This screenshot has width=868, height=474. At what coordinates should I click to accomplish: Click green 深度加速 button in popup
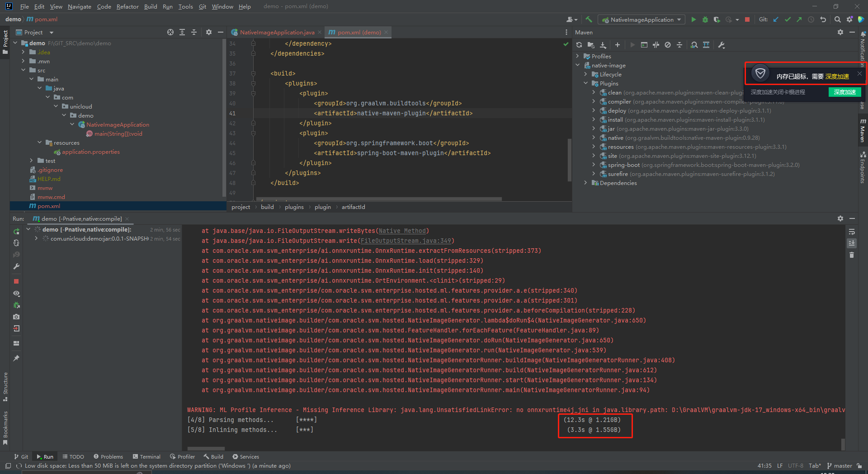point(844,92)
